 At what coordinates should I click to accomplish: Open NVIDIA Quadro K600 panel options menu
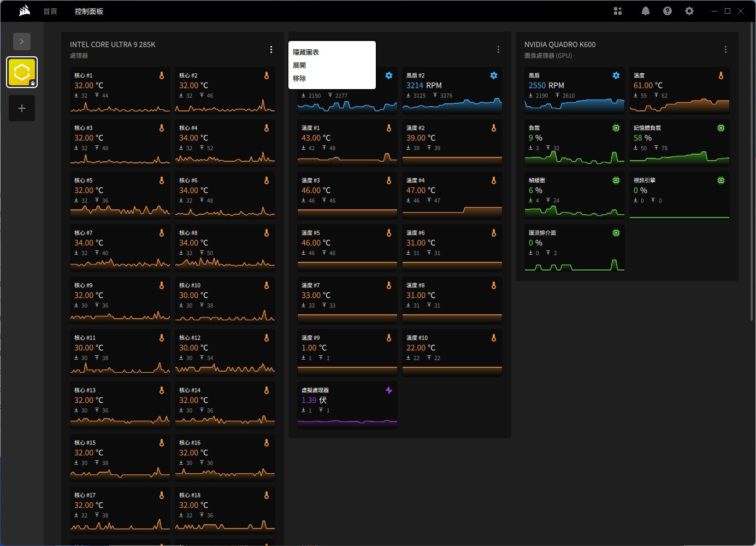(725, 50)
